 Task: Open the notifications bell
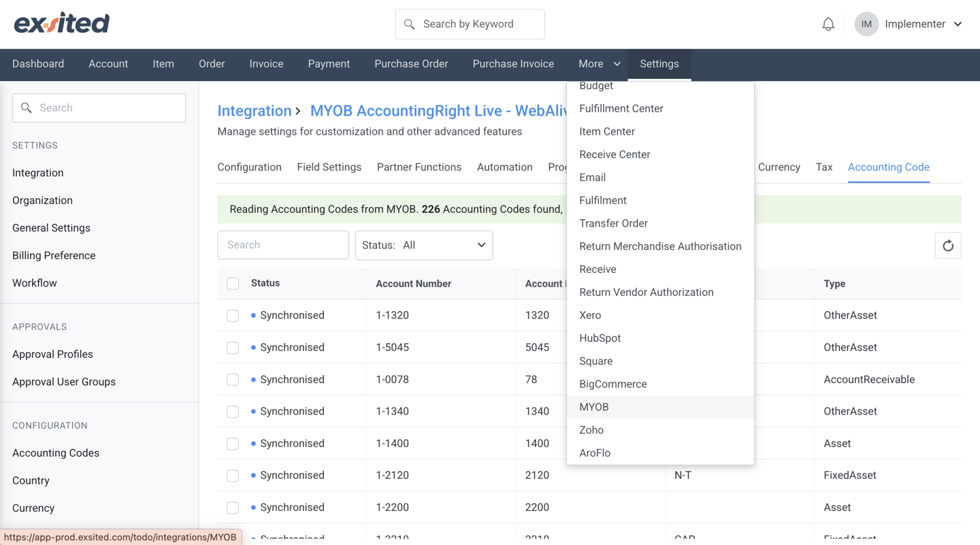[828, 24]
